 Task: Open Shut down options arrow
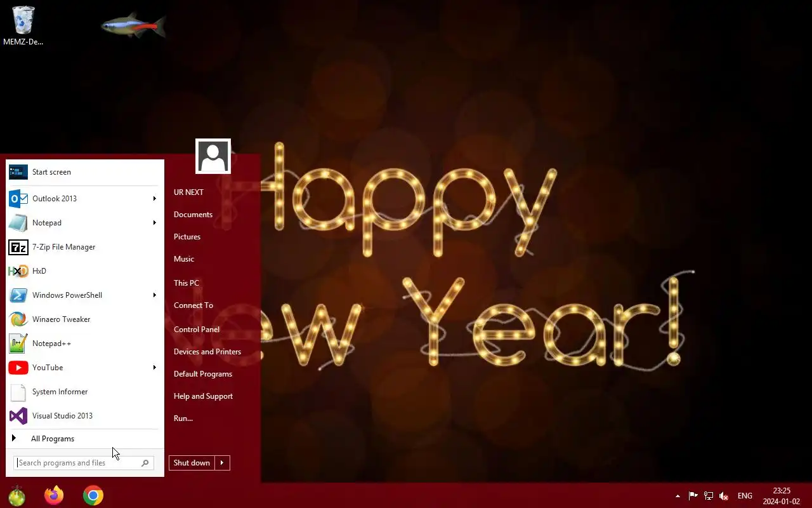click(222, 463)
